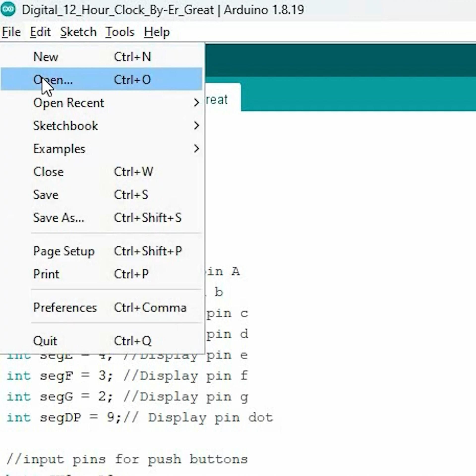This screenshot has height=476, width=476.
Task: Open the Preferences dialog
Action: click(65, 307)
